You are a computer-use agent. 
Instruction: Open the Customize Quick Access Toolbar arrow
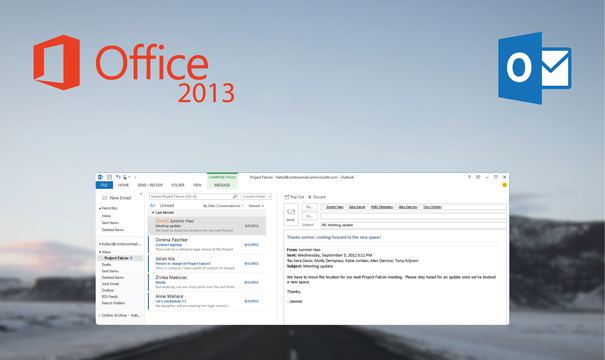click(x=135, y=177)
